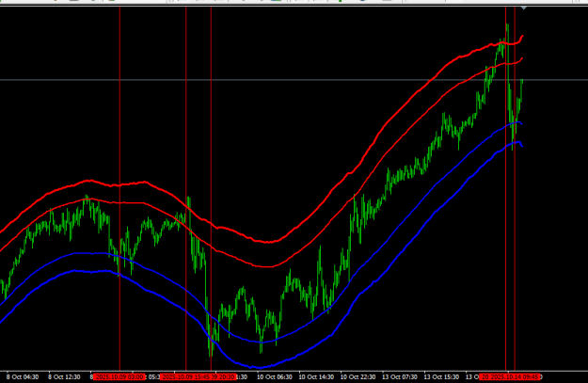Click the time axis label 13 Oct 07:30
The height and width of the screenshot is (383, 588).
point(400,376)
